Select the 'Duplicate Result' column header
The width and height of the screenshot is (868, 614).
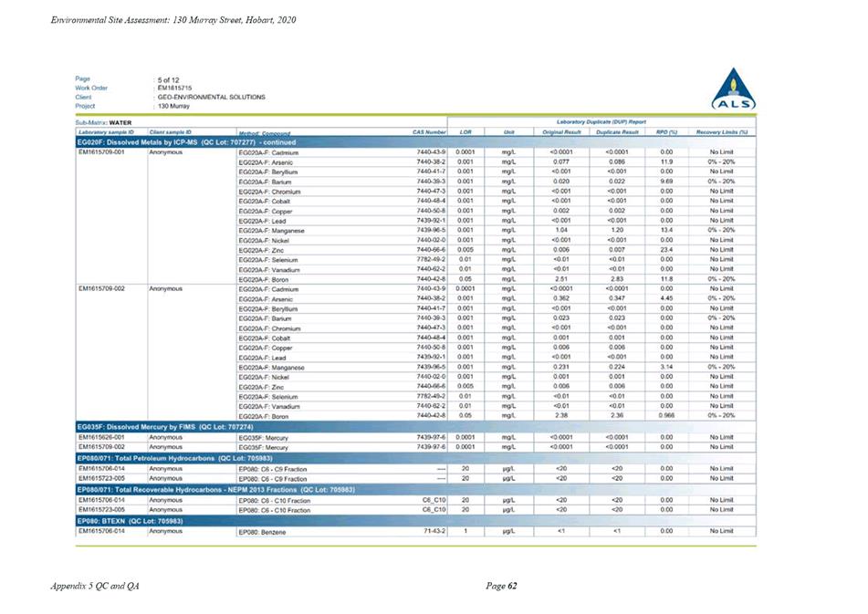pyautogui.click(x=617, y=132)
